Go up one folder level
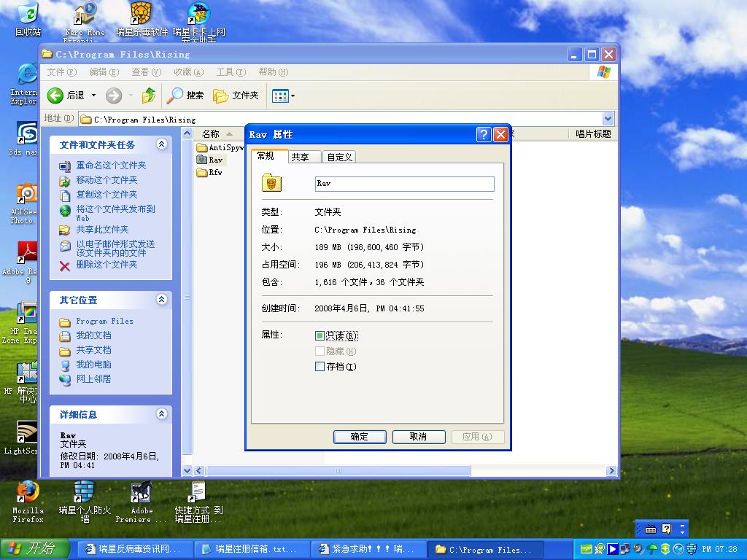This screenshot has width=747, height=560. (x=149, y=96)
